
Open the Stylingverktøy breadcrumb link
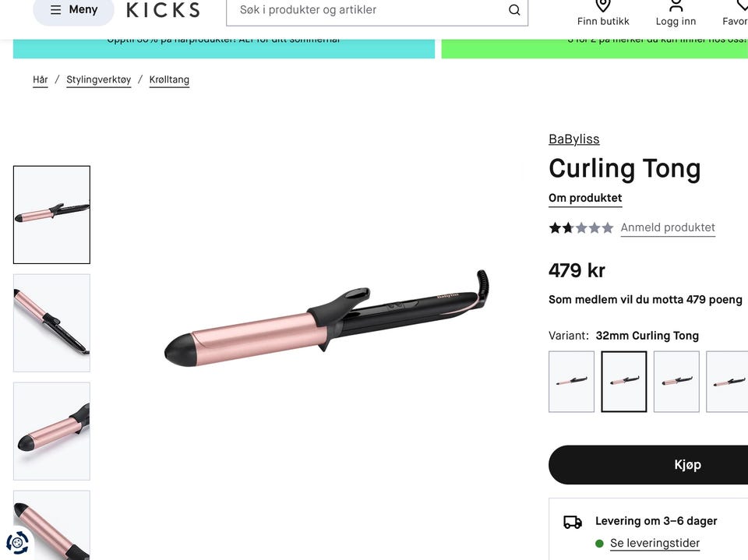tap(99, 79)
